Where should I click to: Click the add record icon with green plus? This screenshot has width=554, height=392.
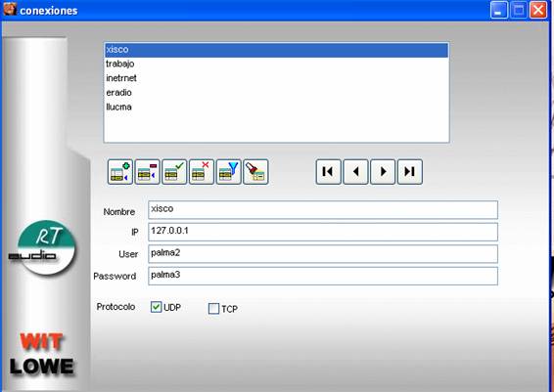click(120, 172)
